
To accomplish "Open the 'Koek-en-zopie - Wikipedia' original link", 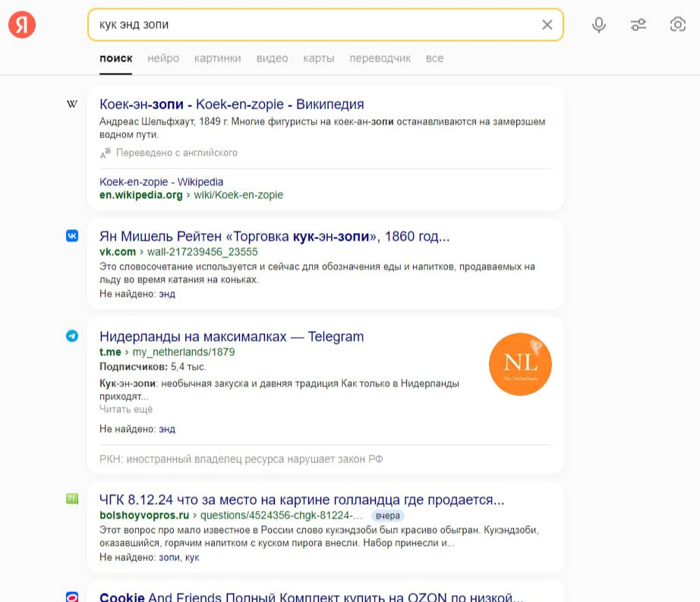I will (161, 182).
